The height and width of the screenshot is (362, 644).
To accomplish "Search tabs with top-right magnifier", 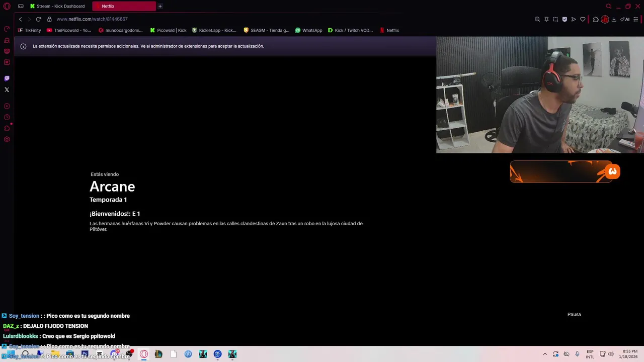I will pos(608,6).
